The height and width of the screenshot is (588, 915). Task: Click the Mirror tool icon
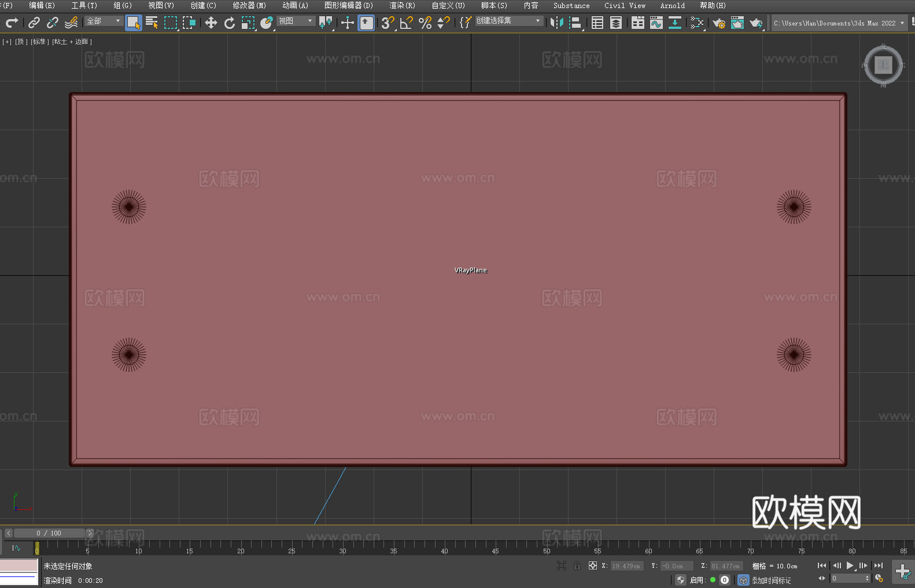coord(557,23)
